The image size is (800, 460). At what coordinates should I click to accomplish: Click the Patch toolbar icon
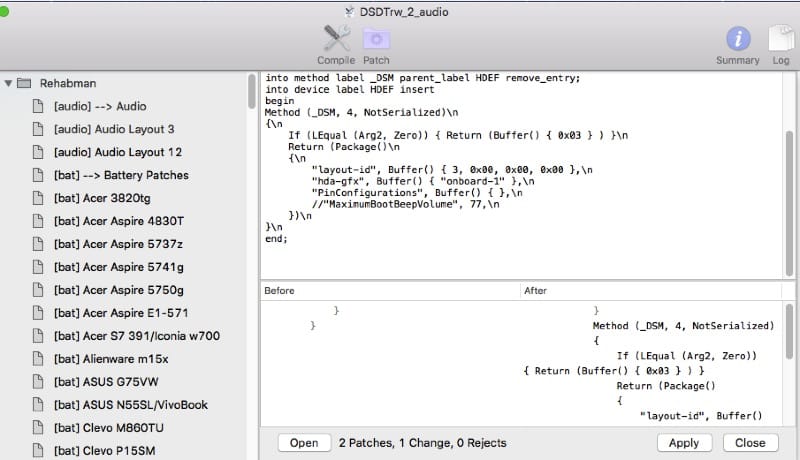point(377,39)
